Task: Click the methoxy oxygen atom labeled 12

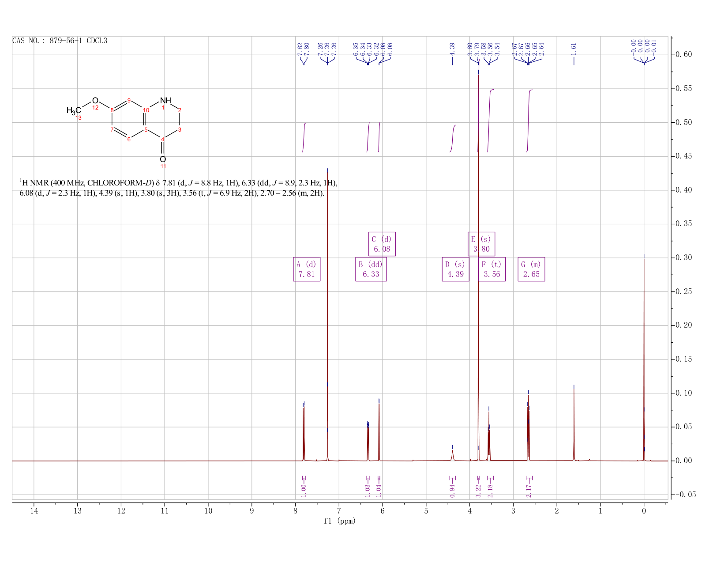Action: tap(95, 101)
